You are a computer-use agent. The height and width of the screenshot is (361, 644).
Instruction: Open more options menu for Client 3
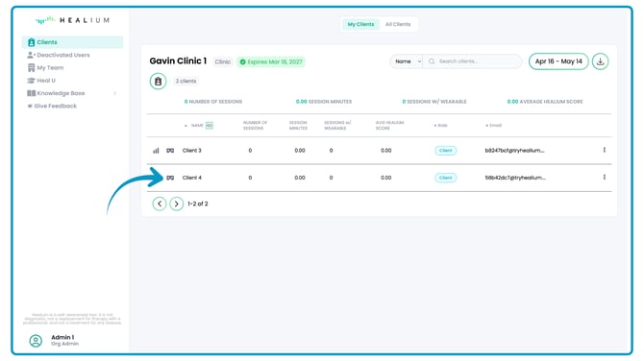tap(605, 150)
